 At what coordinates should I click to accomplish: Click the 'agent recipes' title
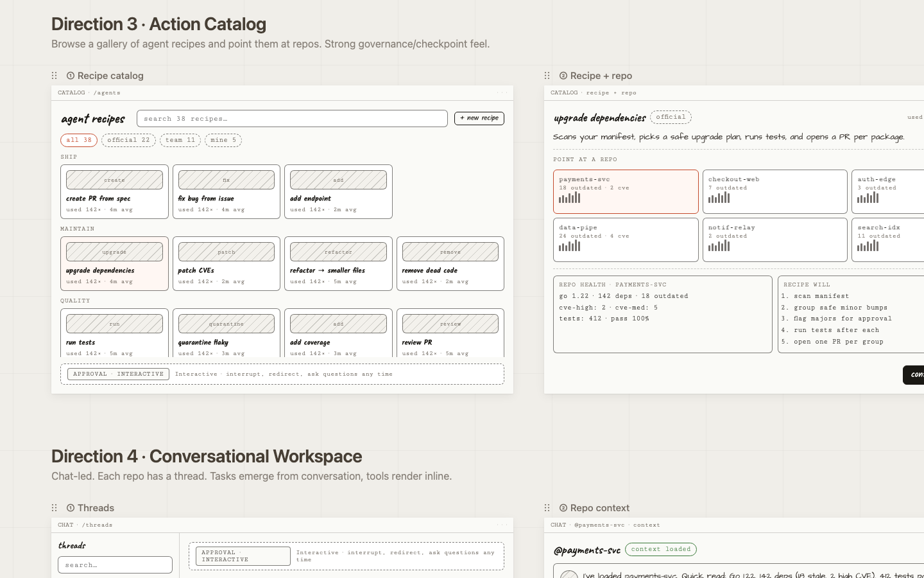(x=93, y=119)
